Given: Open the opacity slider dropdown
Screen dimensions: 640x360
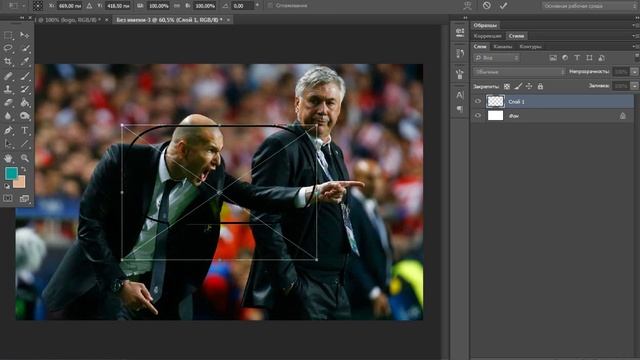Looking at the screenshot, I should click(x=634, y=72).
